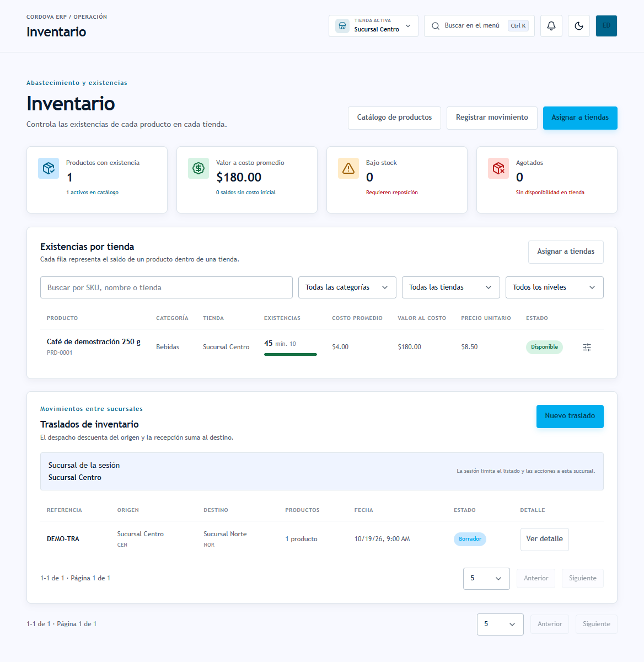Click the search magnifier icon
Image resolution: width=644 pixels, height=662 pixels.
click(x=436, y=26)
